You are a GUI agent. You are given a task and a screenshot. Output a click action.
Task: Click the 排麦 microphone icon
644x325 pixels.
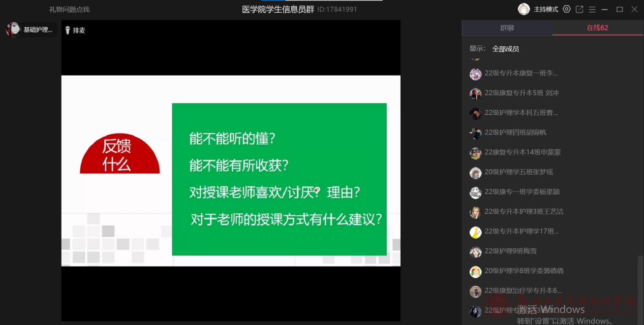68,30
